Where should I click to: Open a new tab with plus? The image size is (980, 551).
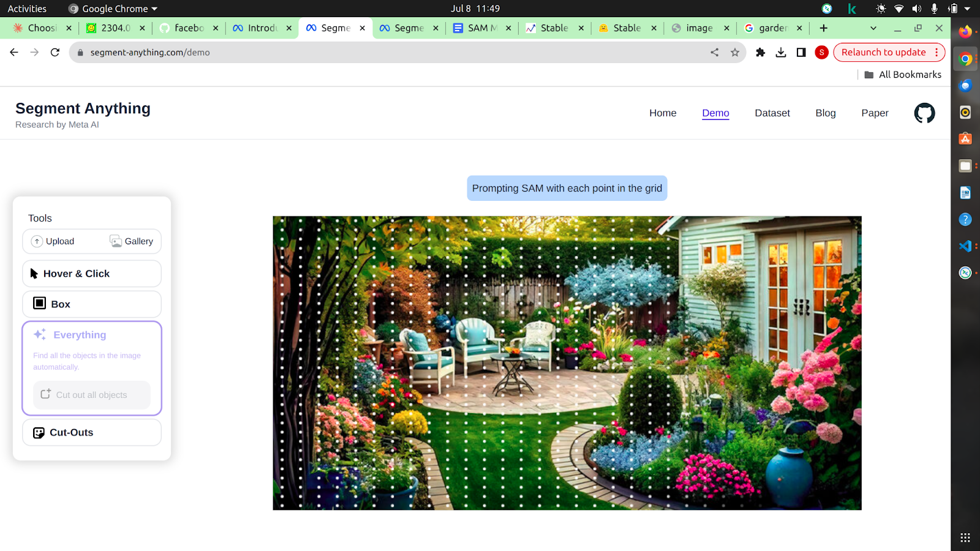824,28
